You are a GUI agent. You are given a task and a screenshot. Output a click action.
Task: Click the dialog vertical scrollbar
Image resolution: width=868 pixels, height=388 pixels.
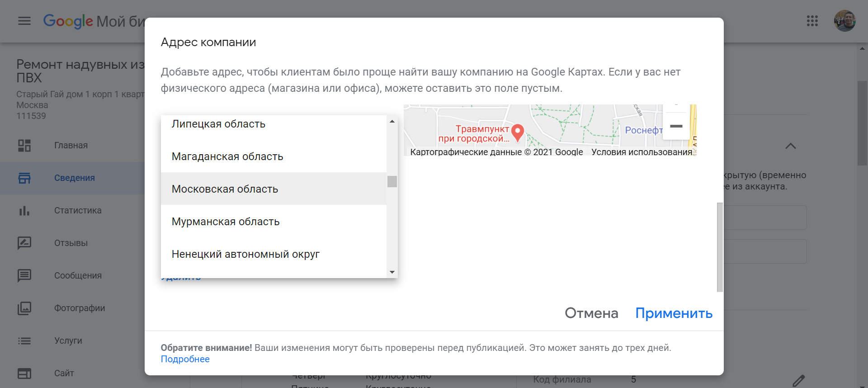[720, 247]
